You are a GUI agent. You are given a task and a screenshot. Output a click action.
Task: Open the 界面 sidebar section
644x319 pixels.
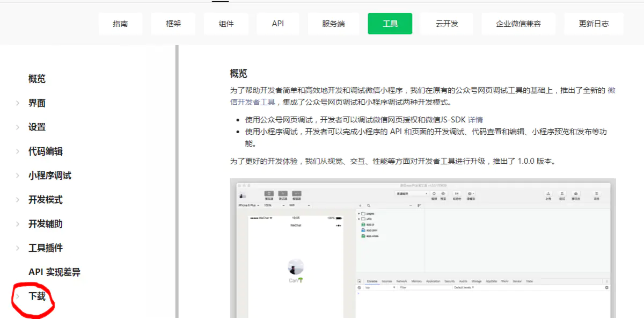coord(37,103)
